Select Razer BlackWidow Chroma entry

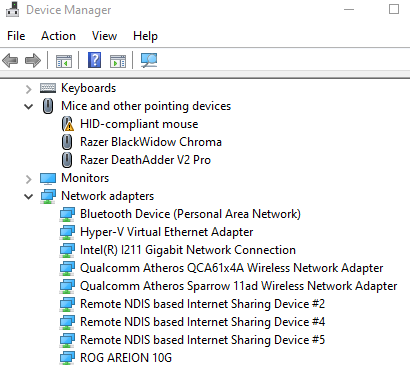151,142
